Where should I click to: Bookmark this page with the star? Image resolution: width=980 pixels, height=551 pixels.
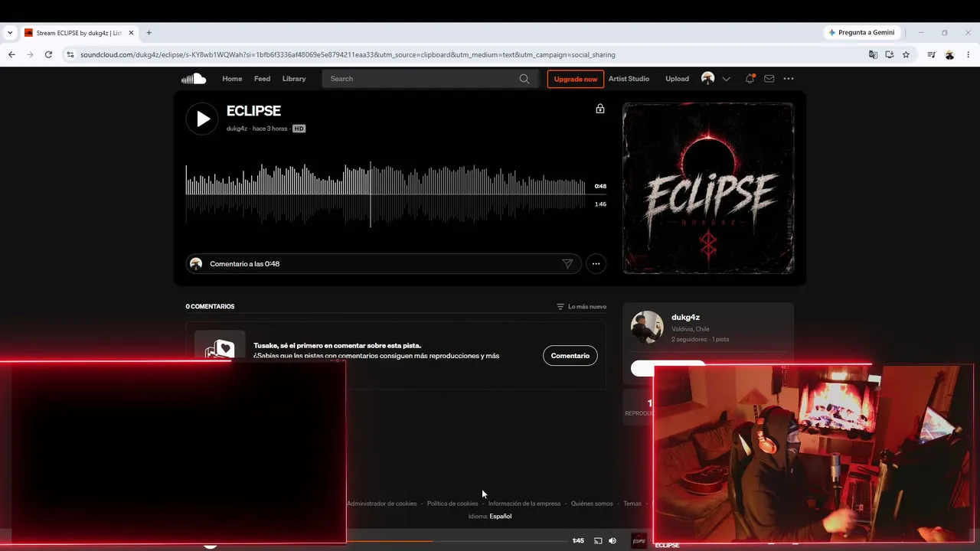pyautogui.click(x=906, y=54)
